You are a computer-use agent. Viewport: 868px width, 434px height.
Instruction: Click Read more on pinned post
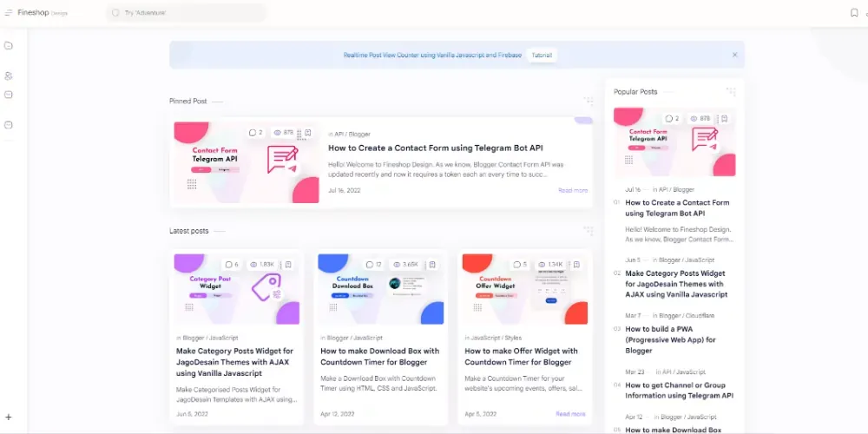click(x=573, y=190)
